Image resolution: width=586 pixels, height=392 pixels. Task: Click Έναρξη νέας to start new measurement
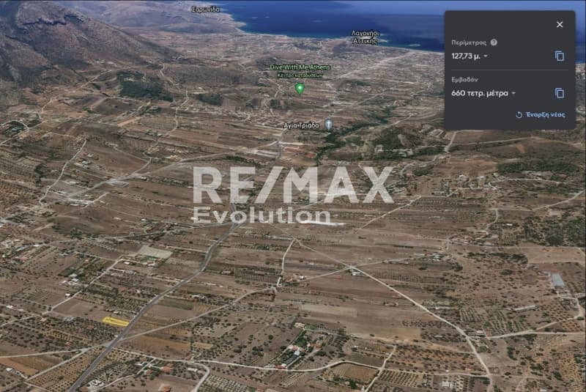pos(545,114)
